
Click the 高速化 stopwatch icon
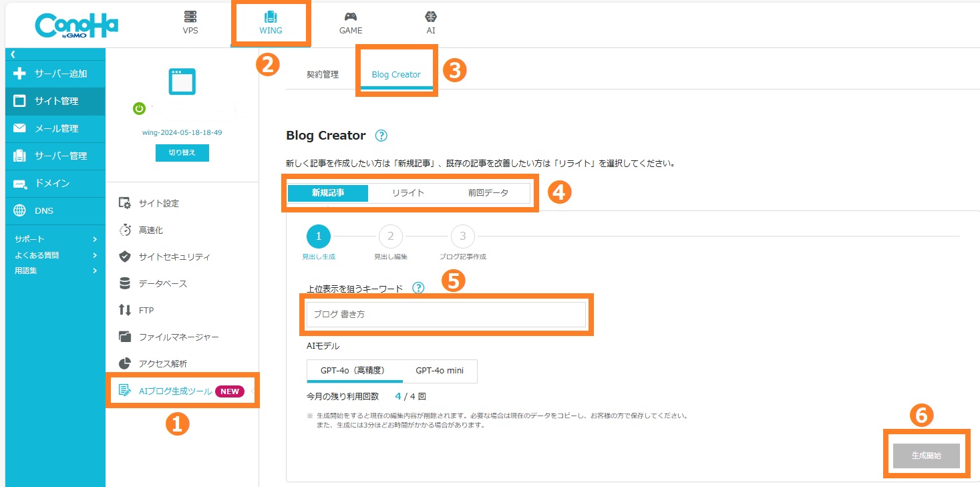(x=124, y=230)
